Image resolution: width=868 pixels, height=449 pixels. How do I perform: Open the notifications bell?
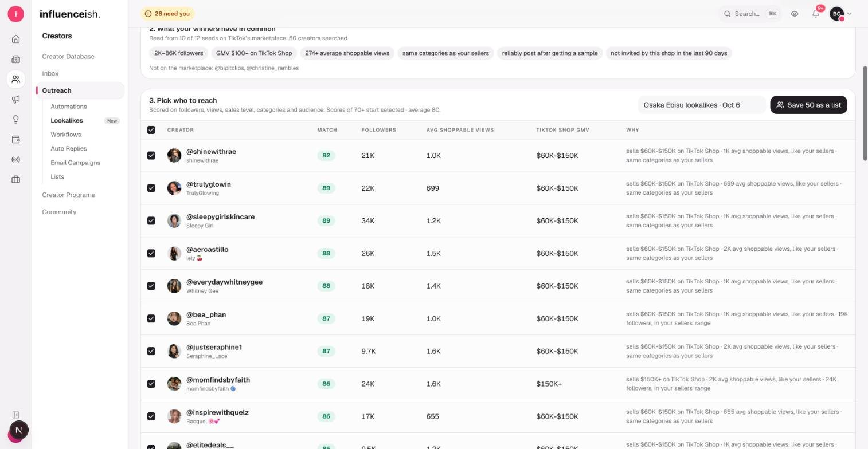coord(816,14)
